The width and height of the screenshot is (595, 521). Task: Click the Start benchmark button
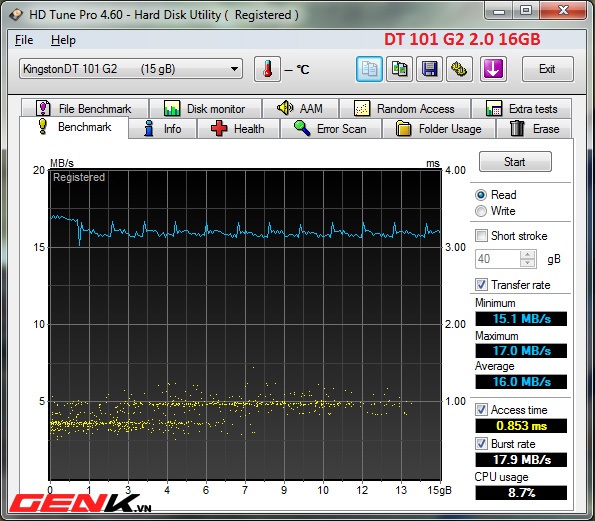click(x=515, y=162)
